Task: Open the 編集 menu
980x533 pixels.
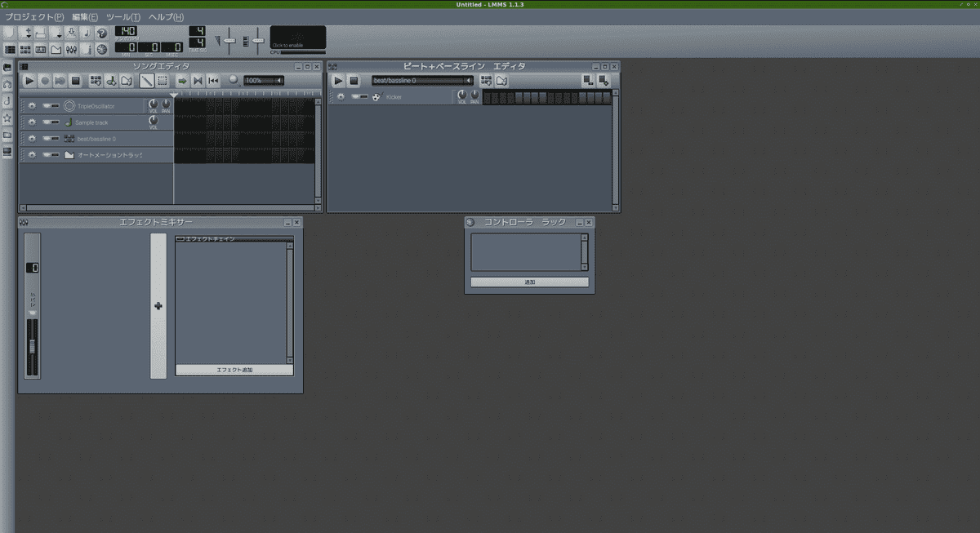Action: click(x=85, y=17)
